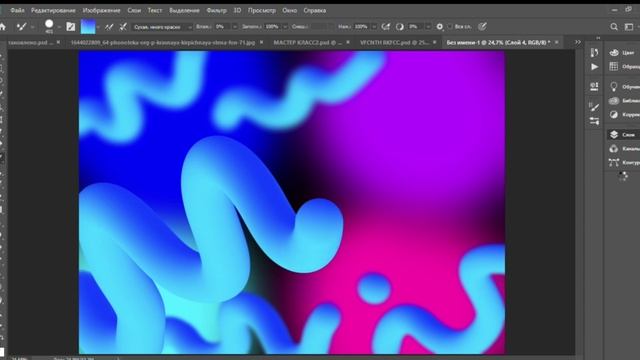Open the Цвет (Color) panel
Viewport: 640px width, 360px height.
[623, 53]
